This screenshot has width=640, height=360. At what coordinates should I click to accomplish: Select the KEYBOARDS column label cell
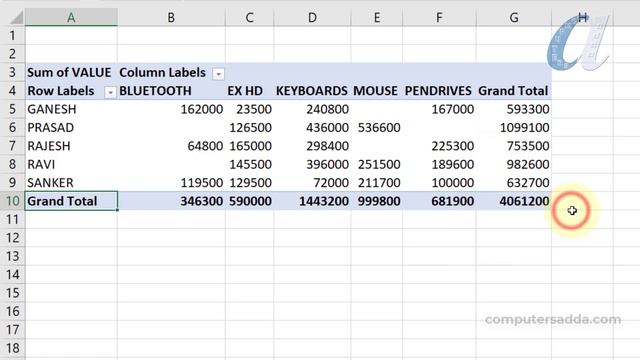(312, 91)
